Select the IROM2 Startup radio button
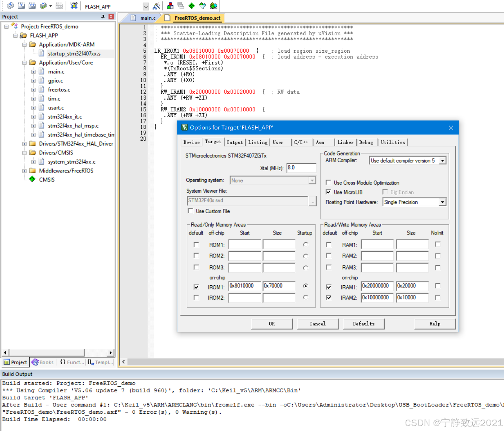This screenshot has height=431, width=504. coord(305,298)
